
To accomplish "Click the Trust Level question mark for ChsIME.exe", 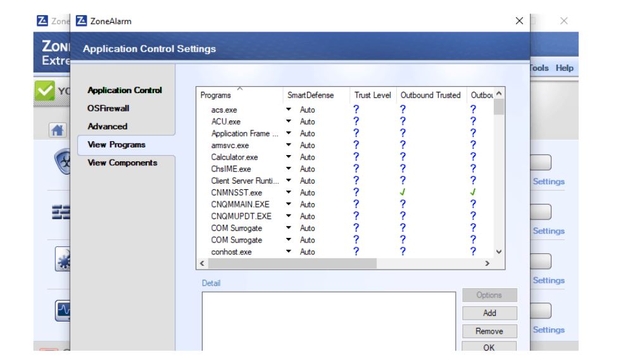I will click(356, 168).
